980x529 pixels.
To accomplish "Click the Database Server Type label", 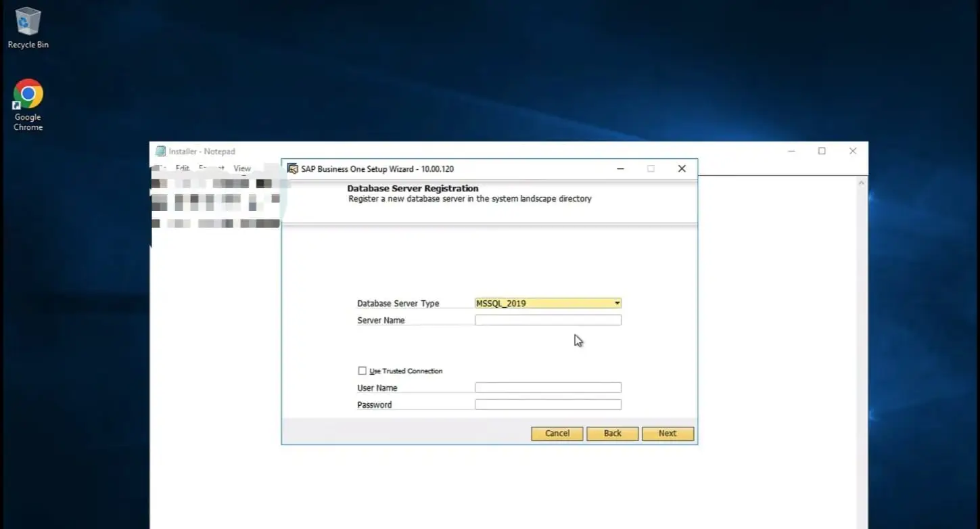I will tap(398, 303).
